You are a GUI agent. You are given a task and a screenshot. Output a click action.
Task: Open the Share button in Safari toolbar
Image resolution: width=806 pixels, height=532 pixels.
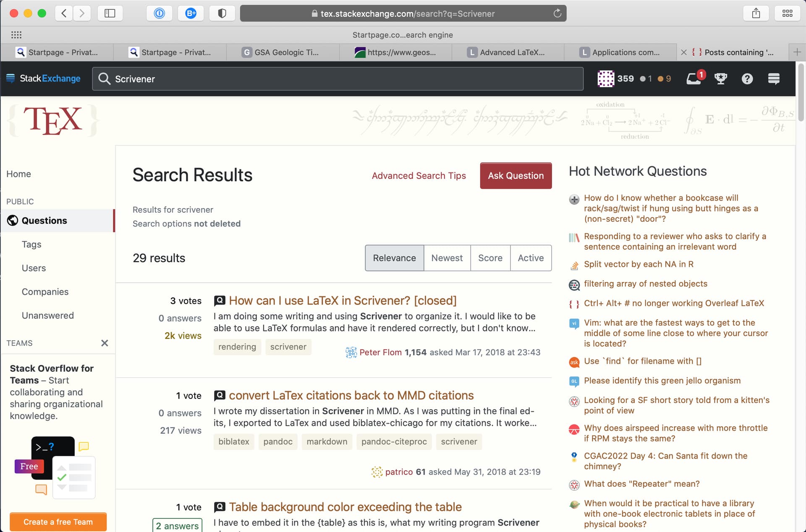click(x=756, y=13)
